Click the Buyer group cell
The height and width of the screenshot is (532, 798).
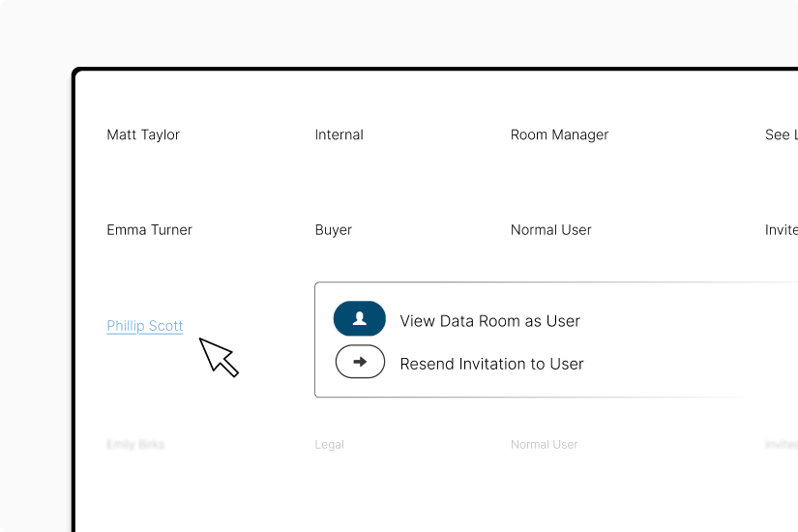(334, 230)
